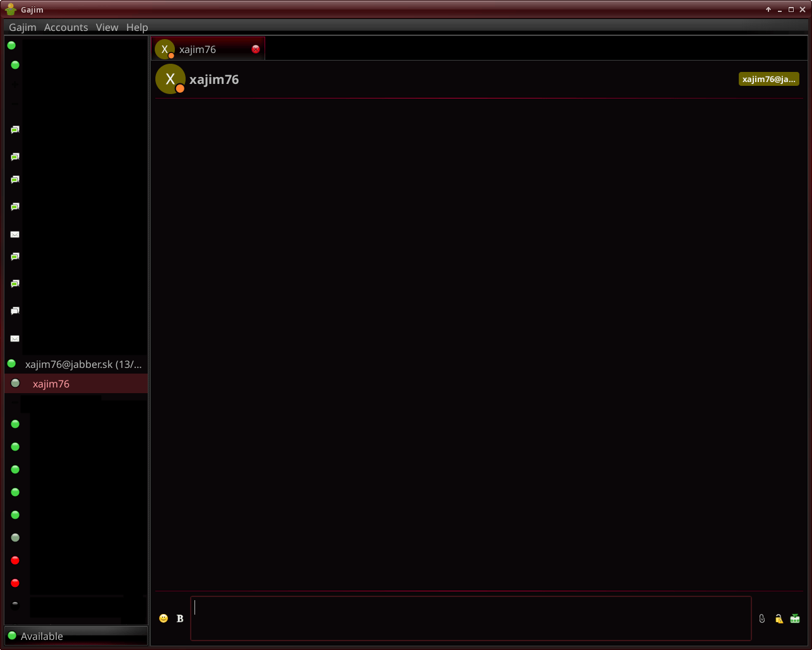The height and width of the screenshot is (650, 812).
Task: Click into the message input field
Action: click(470, 618)
